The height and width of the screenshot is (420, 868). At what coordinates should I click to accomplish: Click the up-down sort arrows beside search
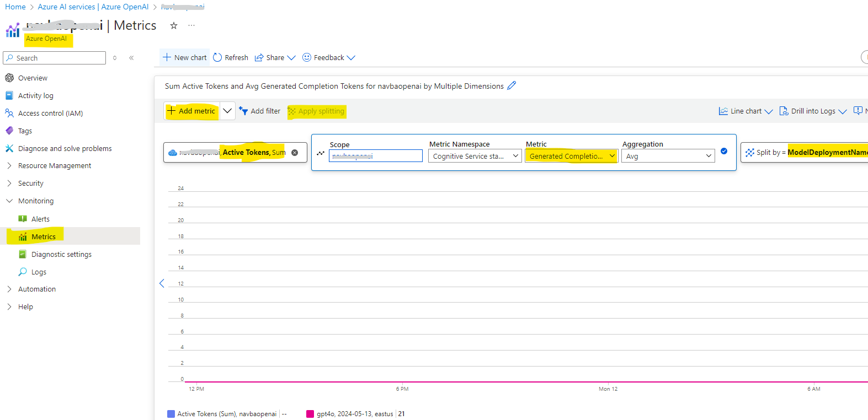(x=115, y=58)
